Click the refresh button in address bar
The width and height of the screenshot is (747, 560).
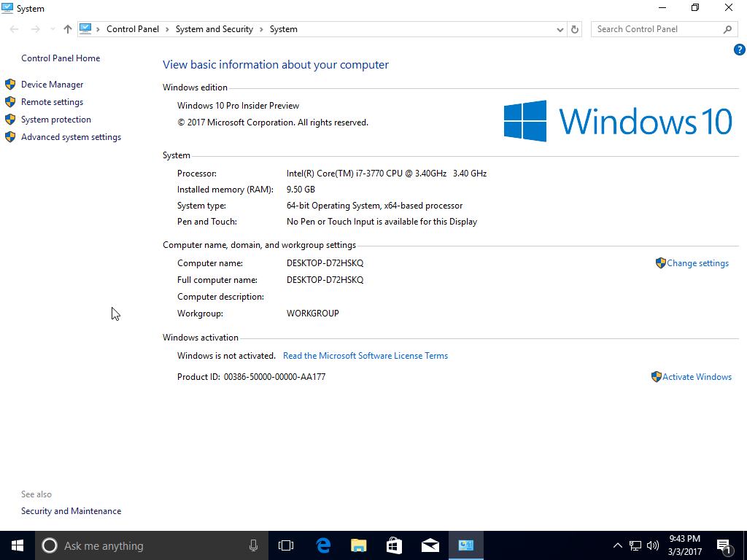point(575,29)
